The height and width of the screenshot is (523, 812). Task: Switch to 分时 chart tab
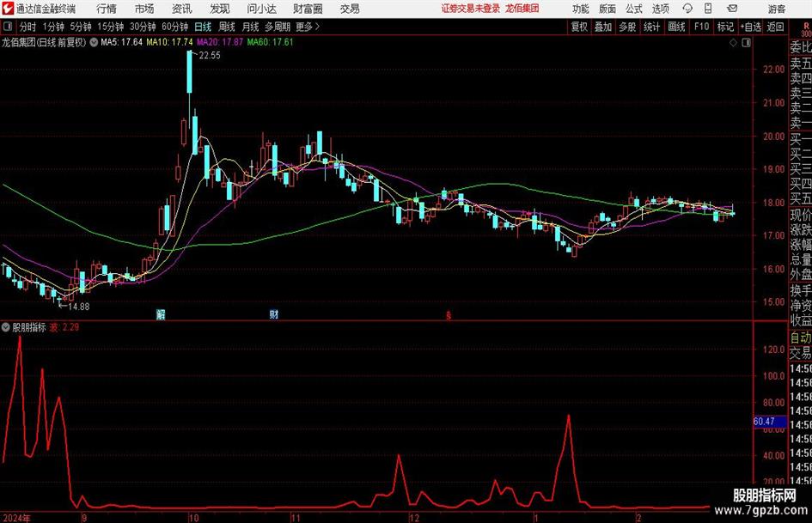27,27
